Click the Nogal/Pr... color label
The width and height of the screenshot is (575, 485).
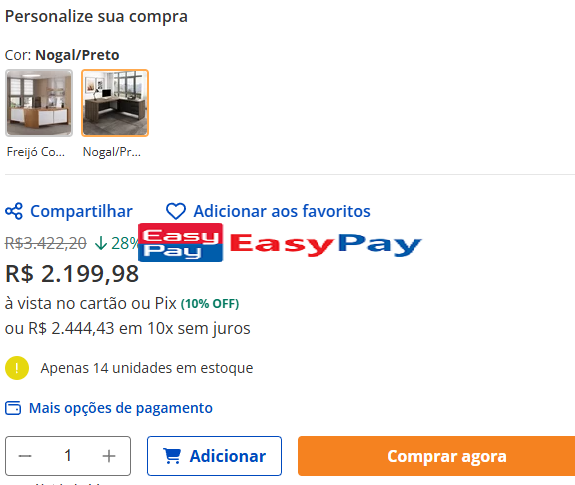click(x=112, y=152)
